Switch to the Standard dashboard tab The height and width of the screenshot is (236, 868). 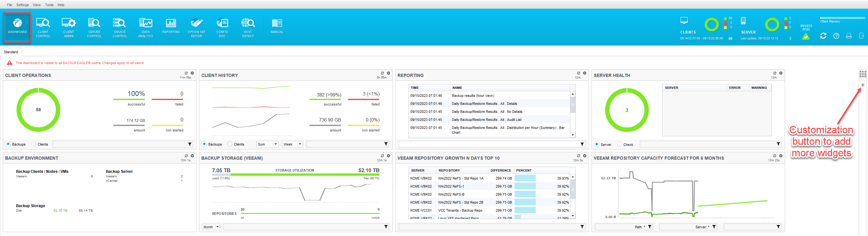[x=11, y=52]
